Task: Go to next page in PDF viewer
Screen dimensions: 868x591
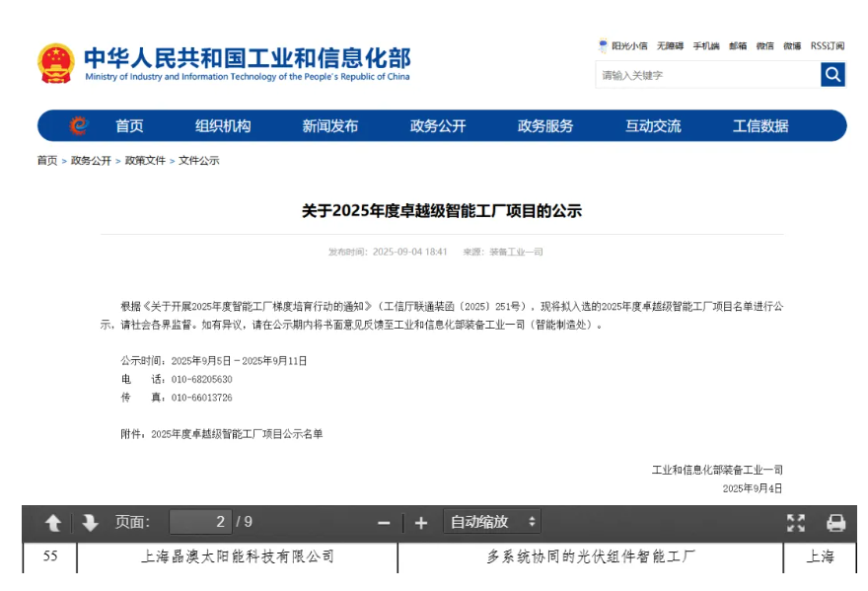Action: click(90, 522)
